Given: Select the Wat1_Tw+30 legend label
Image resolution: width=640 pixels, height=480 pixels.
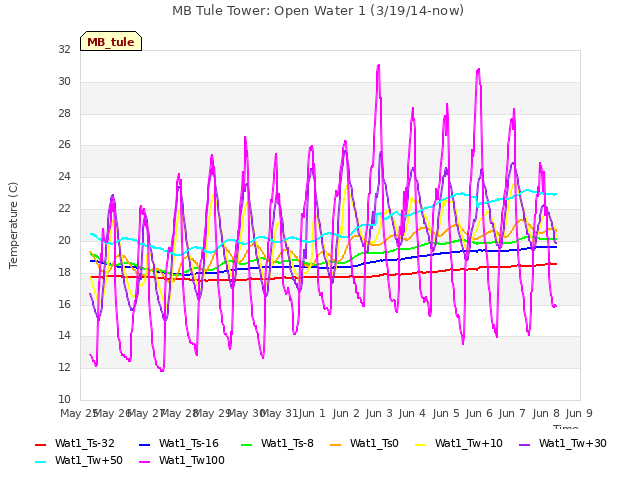Looking at the screenshot, I should (x=573, y=444).
